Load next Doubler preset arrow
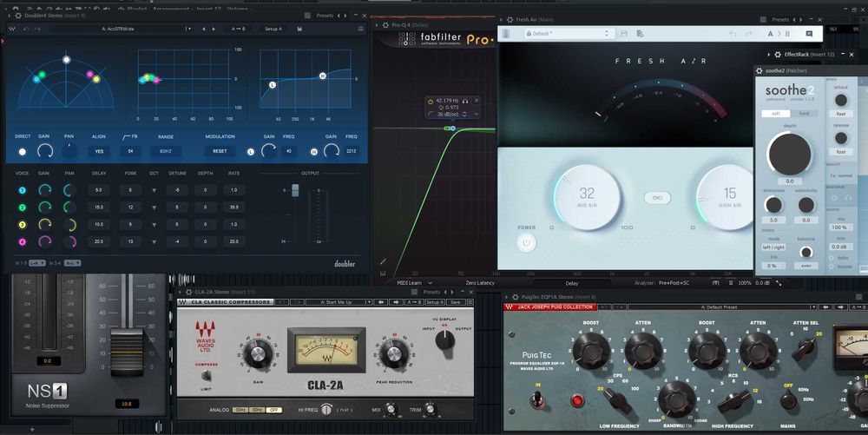Image resolution: width=868 pixels, height=435 pixels. tap(214, 29)
